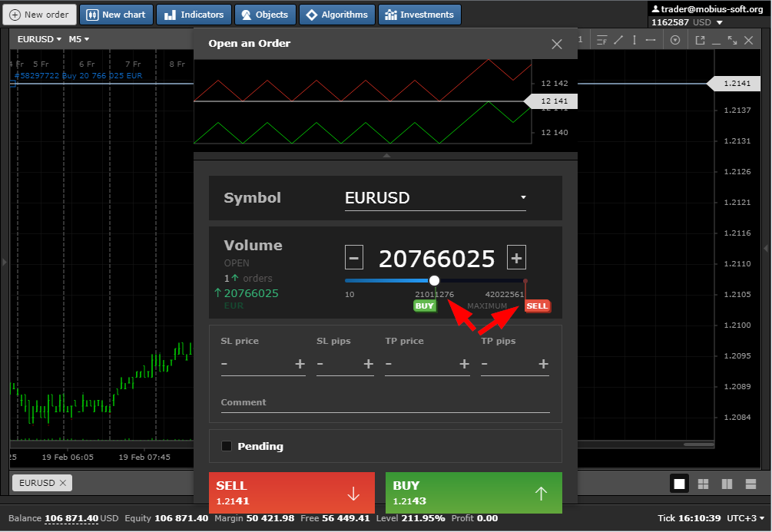Viewport: 772px width, 532px height.
Task: Increase SL price with plus
Action: tap(300, 364)
